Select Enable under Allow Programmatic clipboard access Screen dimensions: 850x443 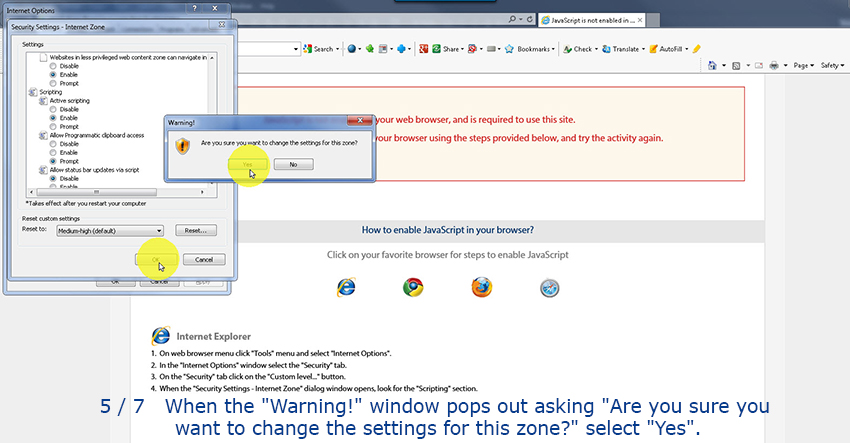(53, 153)
